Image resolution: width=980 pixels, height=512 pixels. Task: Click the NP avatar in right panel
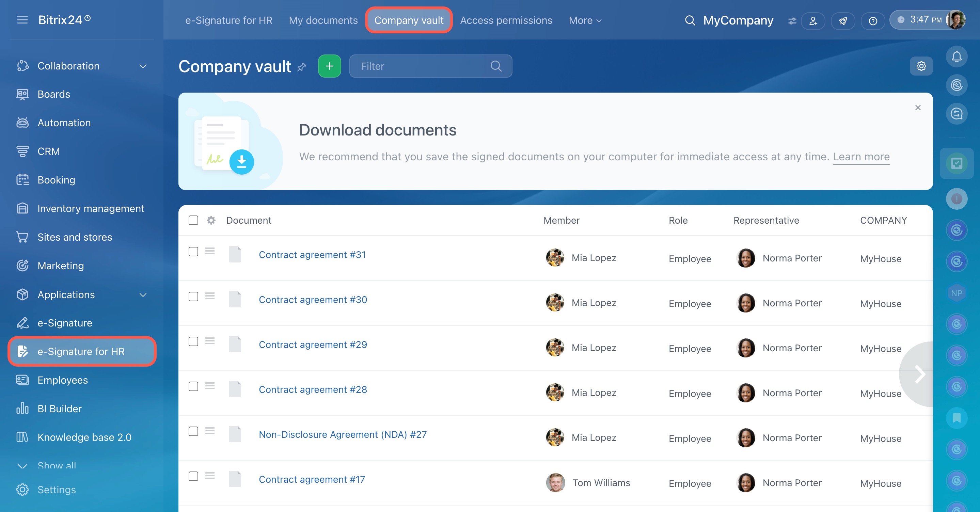(x=957, y=293)
